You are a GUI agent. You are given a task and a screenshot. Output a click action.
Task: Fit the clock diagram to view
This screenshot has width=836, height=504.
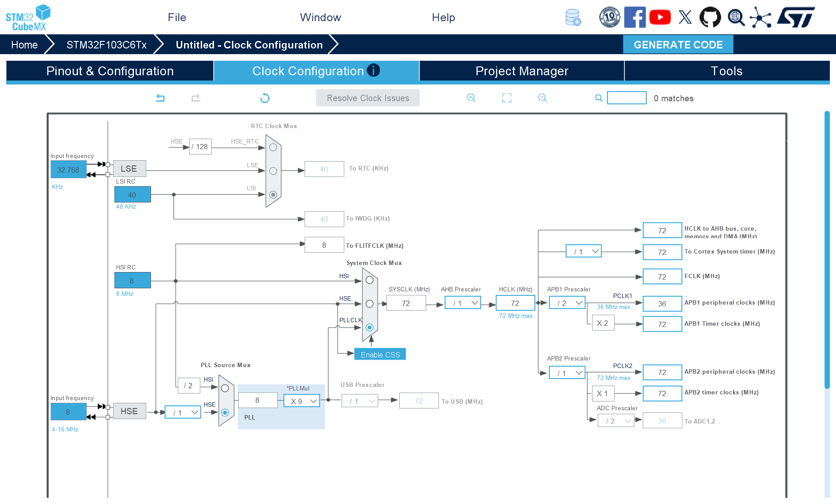(507, 98)
